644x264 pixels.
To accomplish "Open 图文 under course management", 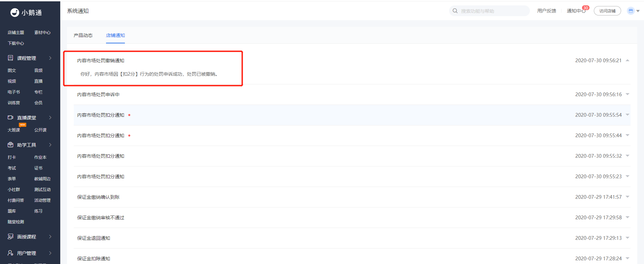I will tap(12, 71).
